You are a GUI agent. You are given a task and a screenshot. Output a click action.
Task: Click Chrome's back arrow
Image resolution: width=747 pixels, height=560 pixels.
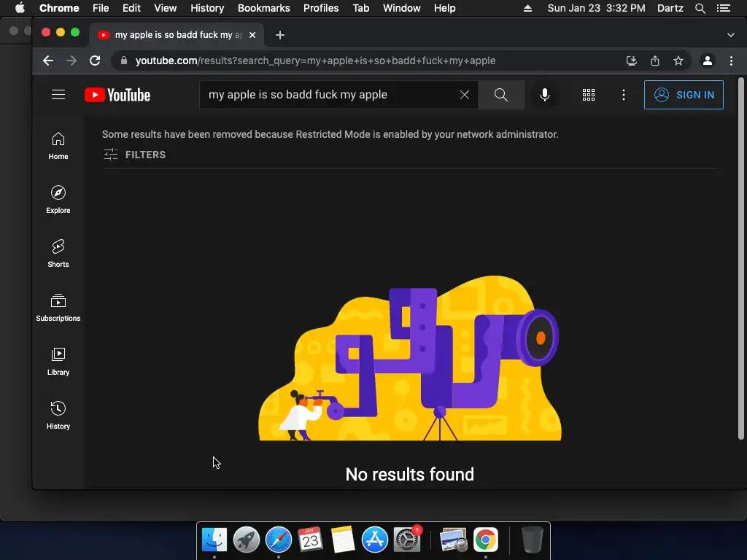tap(48, 61)
